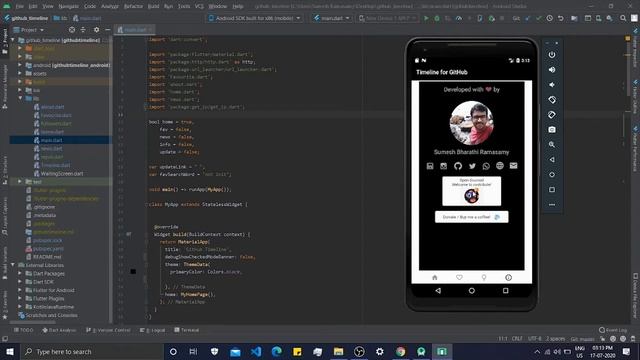Open the Search Everywhere magnifier icon
Image resolution: width=640 pixels, height=360 pixels.
pyautogui.click(x=623, y=18)
